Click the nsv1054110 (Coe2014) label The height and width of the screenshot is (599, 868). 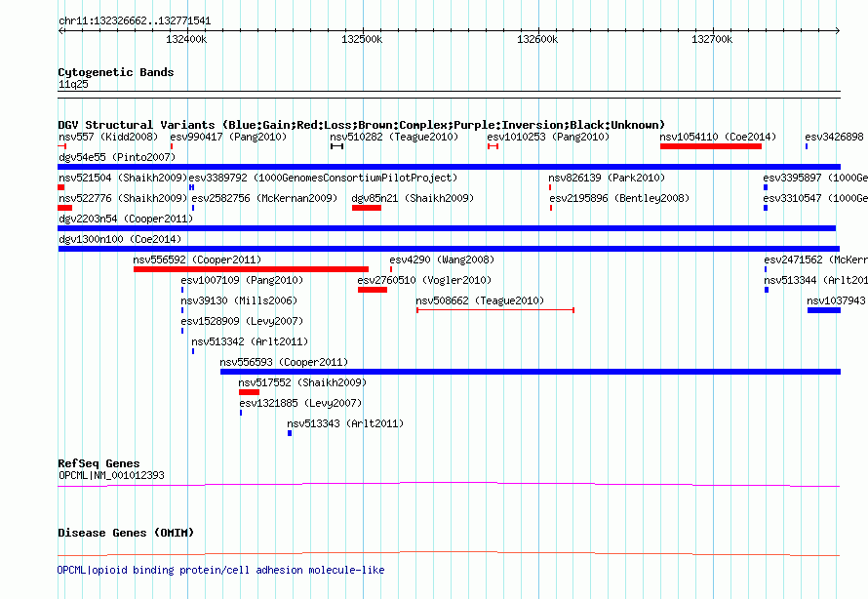point(718,137)
